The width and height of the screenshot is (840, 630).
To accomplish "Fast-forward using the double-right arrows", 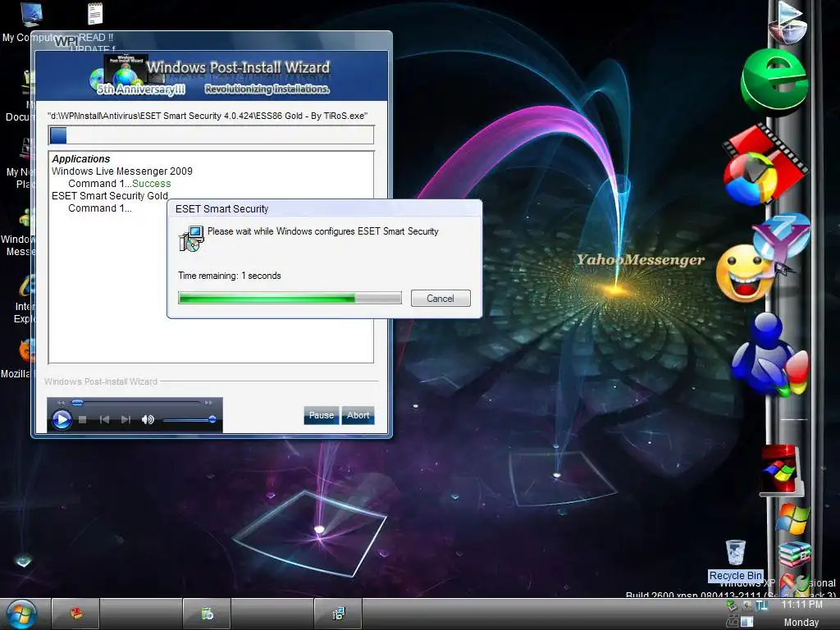I will 208,402.
